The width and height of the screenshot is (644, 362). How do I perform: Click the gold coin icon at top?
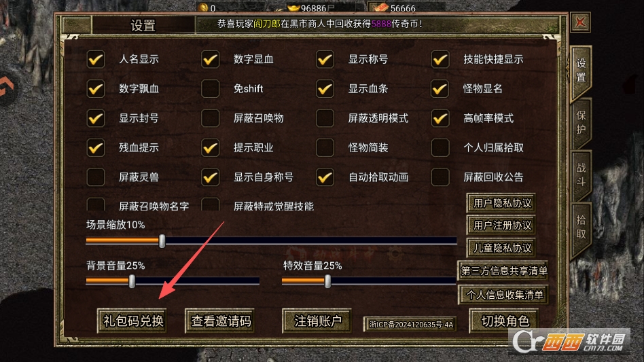203,7
